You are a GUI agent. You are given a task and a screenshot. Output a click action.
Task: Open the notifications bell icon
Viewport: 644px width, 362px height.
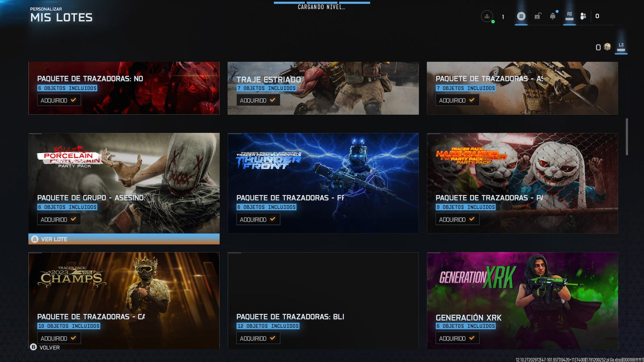pyautogui.click(x=553, y=16)
